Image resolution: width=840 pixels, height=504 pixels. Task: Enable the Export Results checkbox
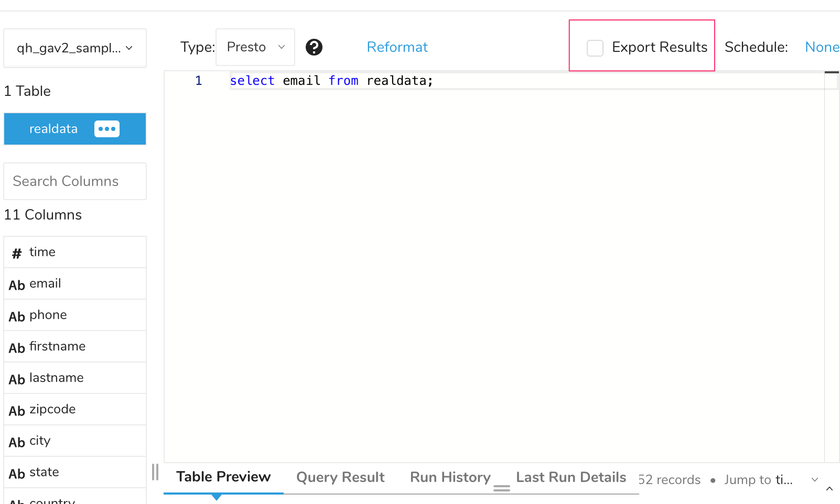(x=595, y=48)
